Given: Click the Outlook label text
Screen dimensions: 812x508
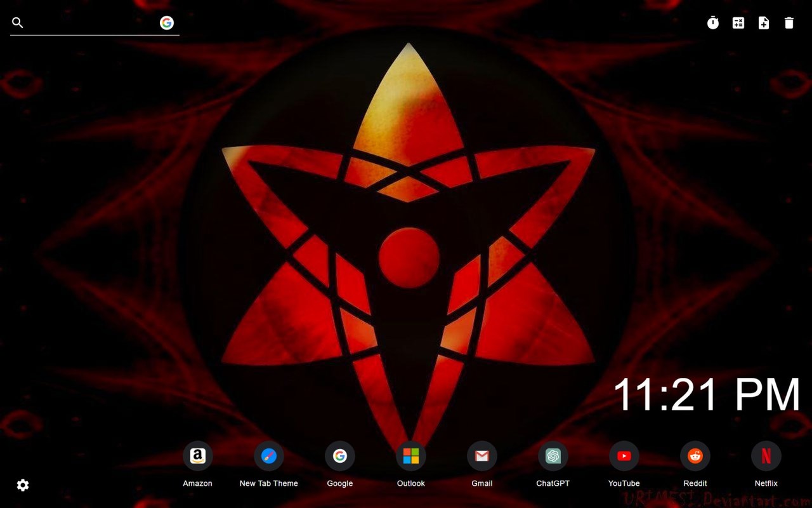Looking at the screenshot, I should coord(411,483).
